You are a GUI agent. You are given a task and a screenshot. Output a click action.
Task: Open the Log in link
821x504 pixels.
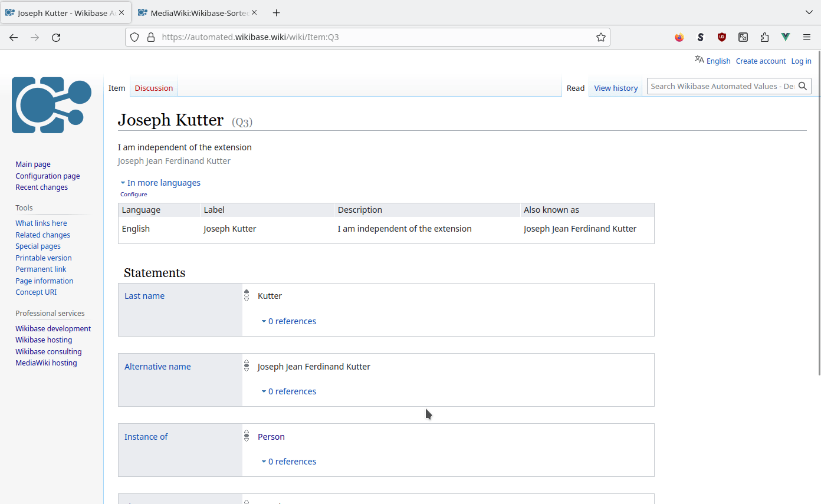click(801, 61)
